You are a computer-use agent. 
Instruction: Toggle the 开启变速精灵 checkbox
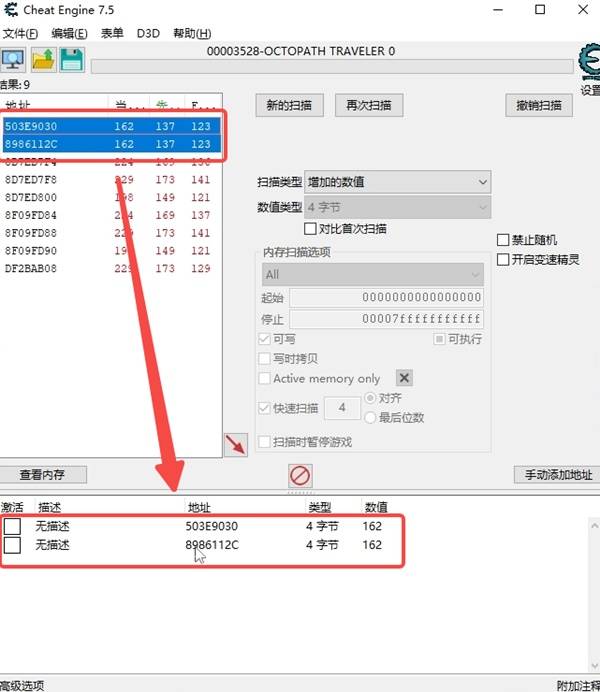click(504, 260)
